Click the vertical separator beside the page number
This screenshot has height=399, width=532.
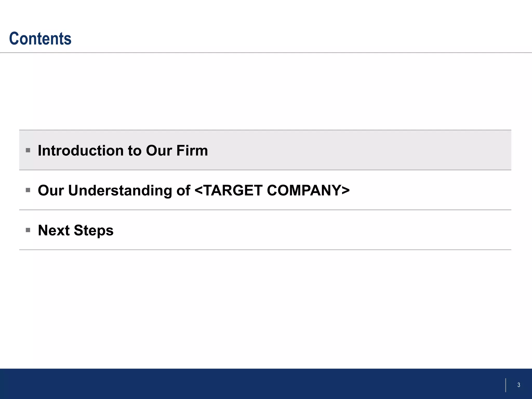506,385
